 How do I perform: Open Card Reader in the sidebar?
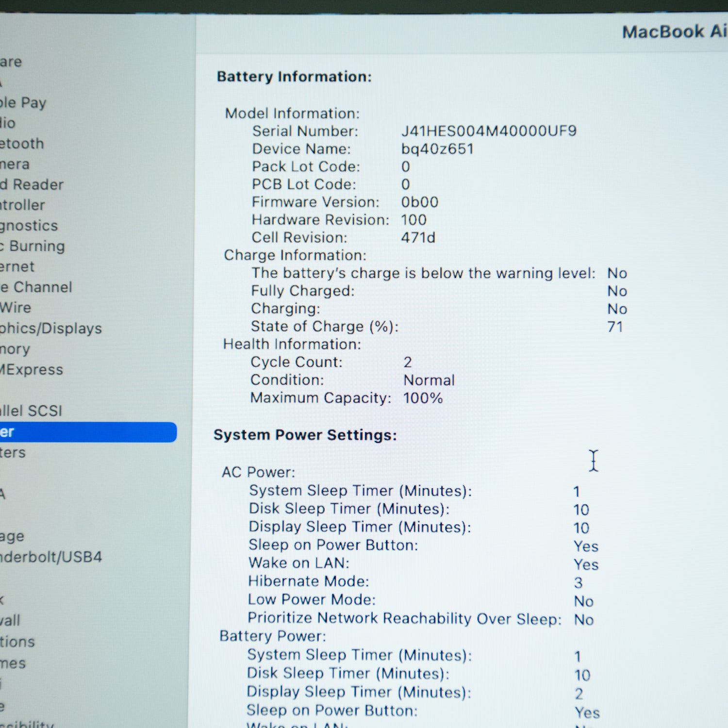(32, 184)
